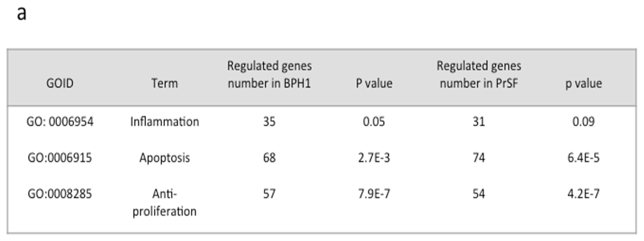
Task: Click the Anti-proliferation term cell
Action: (165, 203)
